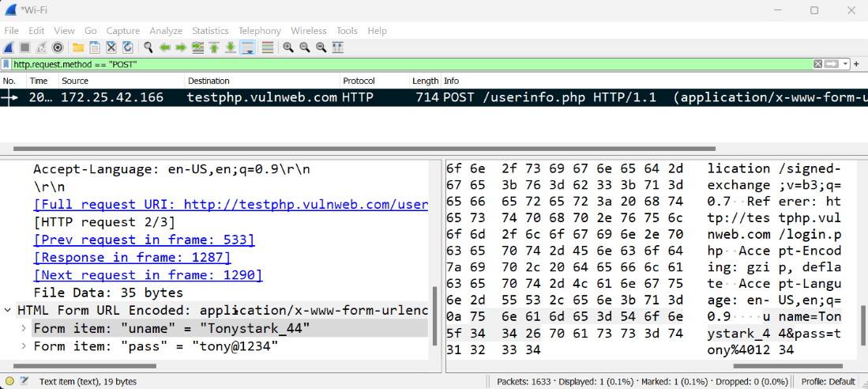Save this capture file

tap(95, 47)
